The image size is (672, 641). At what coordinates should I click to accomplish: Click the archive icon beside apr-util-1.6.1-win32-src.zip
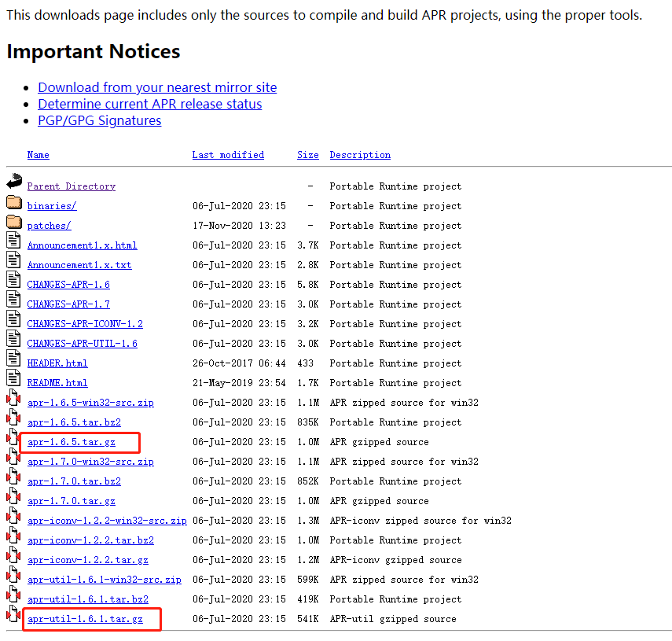tap(13, 575)
